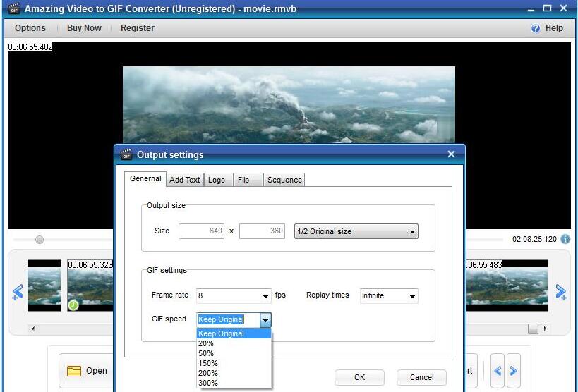Choose 20% GIF speed

(x=234, y=343)
